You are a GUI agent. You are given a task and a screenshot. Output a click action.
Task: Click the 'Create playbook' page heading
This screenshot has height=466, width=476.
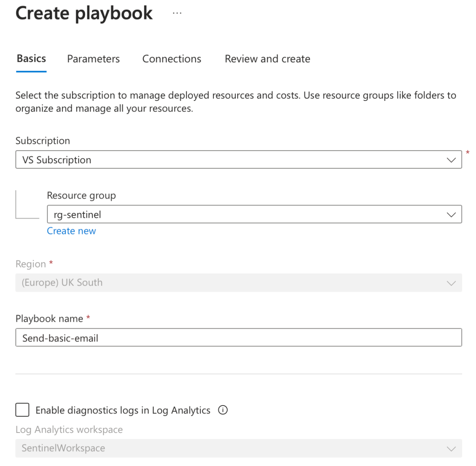pyautogui.click(x=84, y=13)
